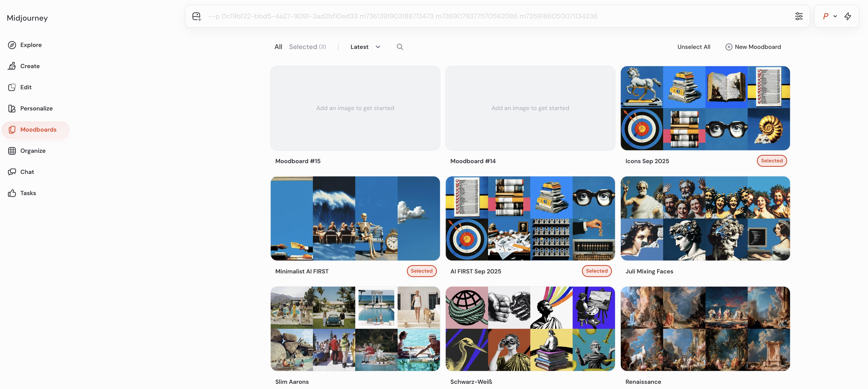
Task: Open the prompt settings sliders icon
Action: click(x=799, y=16)
